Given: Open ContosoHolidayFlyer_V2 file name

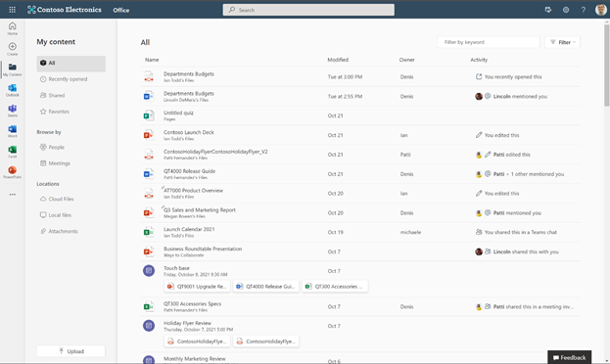Looking at the screenshot, I should point(215,152).
